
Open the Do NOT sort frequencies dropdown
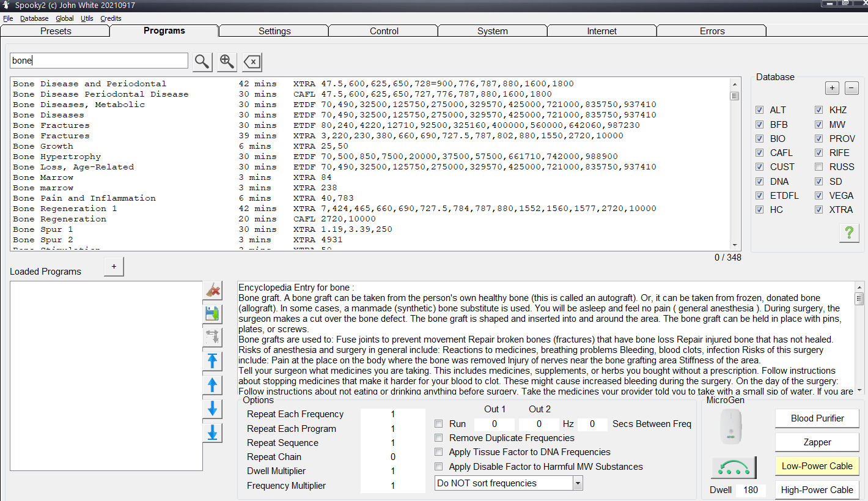pyautogui.click(x=578, y=483)
